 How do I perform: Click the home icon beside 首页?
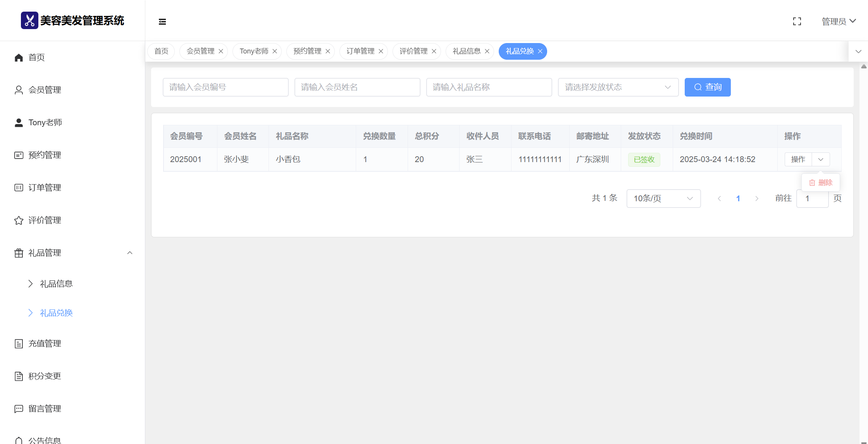[19, 57]
